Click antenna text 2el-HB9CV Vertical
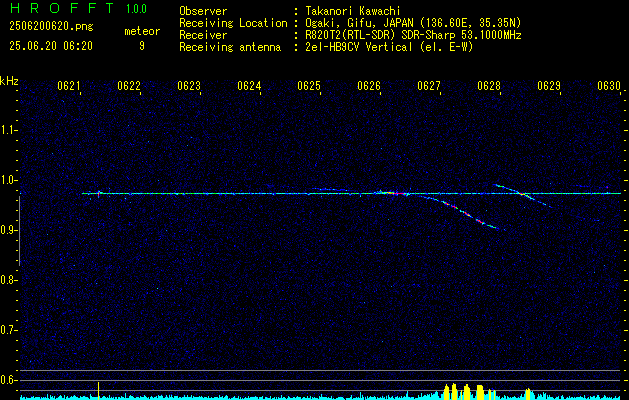This screenshot has height=400, width=629. pyautogui.click(x=359, y=47)
